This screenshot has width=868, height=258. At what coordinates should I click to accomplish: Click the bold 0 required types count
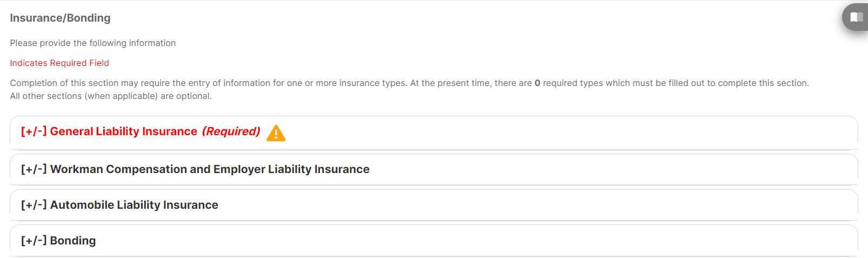point(537,83)
